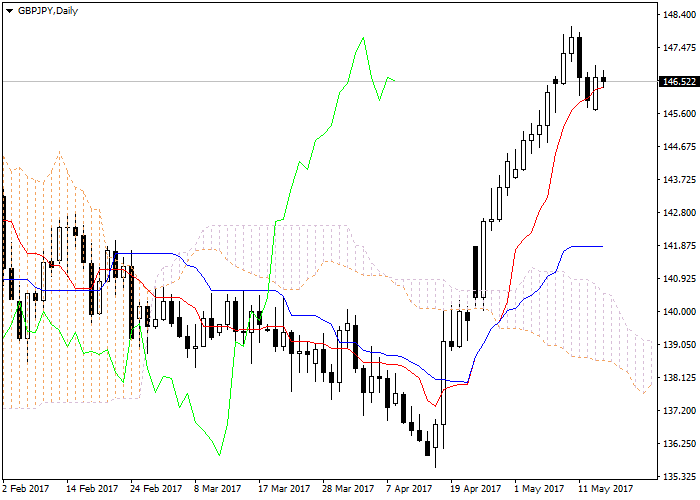This screenshot has height=500, width=700.
Task: Select price level 139.050
Action: 679,345
